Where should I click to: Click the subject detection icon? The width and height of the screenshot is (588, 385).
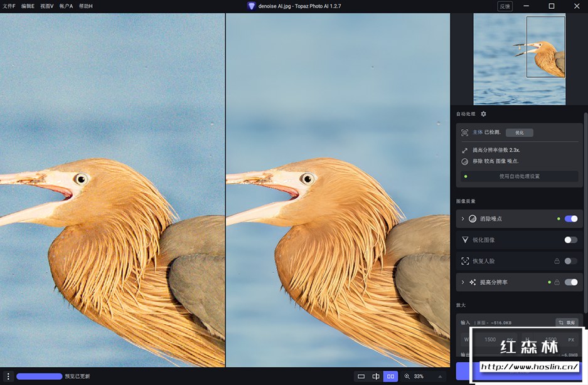point(464,132)
